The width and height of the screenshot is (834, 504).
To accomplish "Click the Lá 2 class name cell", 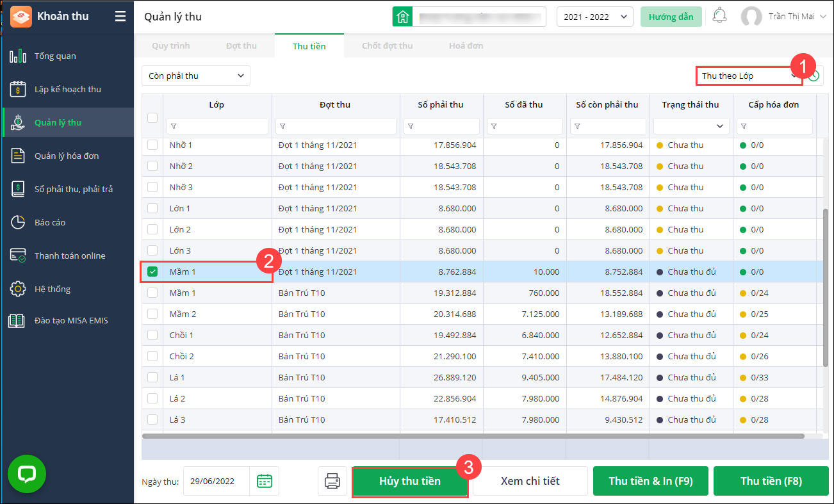I will (x=218, y=398).
